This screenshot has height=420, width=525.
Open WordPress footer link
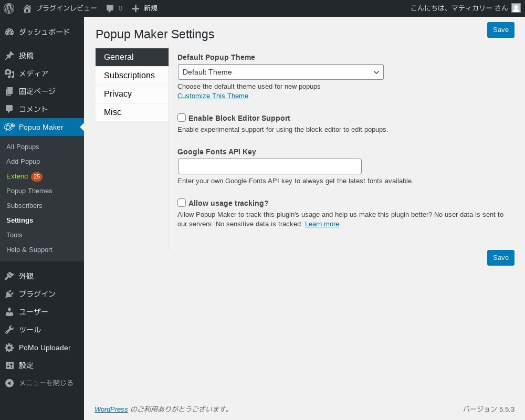pyautogui.click(x=111, y=409)
